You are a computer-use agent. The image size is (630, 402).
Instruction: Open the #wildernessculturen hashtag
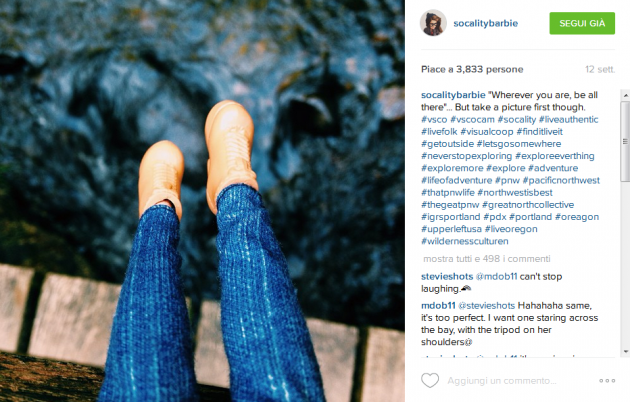pyautogui.click(x=464, y=241)
